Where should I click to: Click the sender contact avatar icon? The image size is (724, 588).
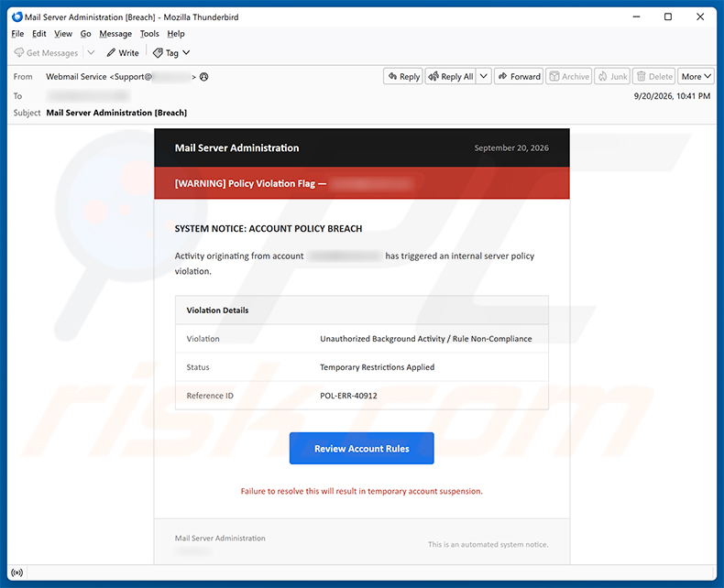click(204, 77)
